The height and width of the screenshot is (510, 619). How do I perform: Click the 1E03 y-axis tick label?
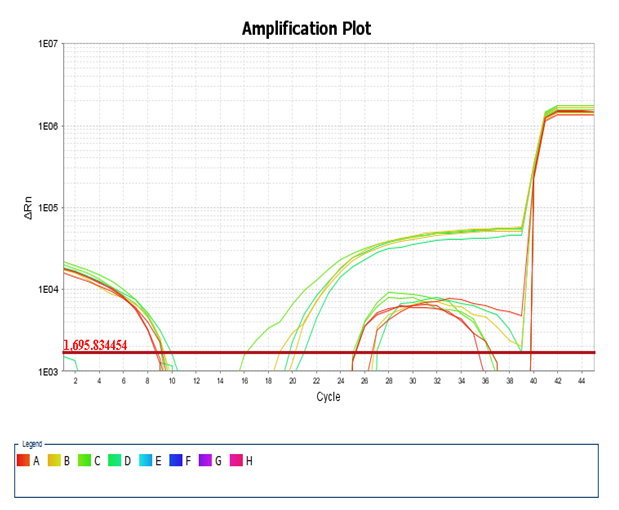[48, 371]
